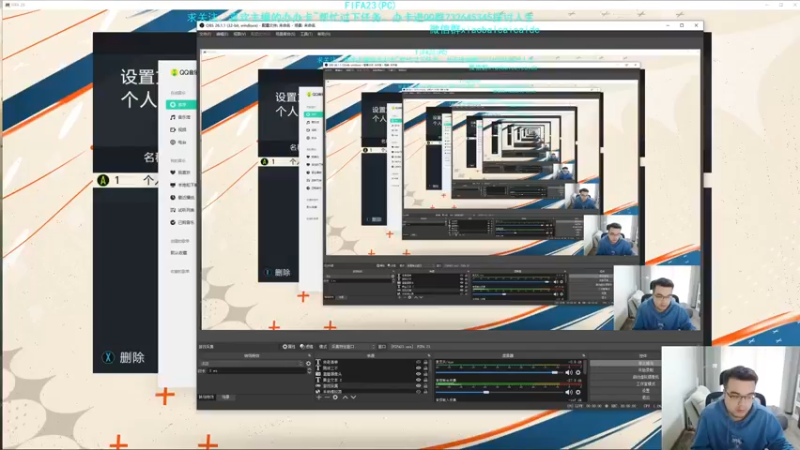Toggle eye visibility of the image source row
Screen dimensions: 800x450
pos(418,374)
